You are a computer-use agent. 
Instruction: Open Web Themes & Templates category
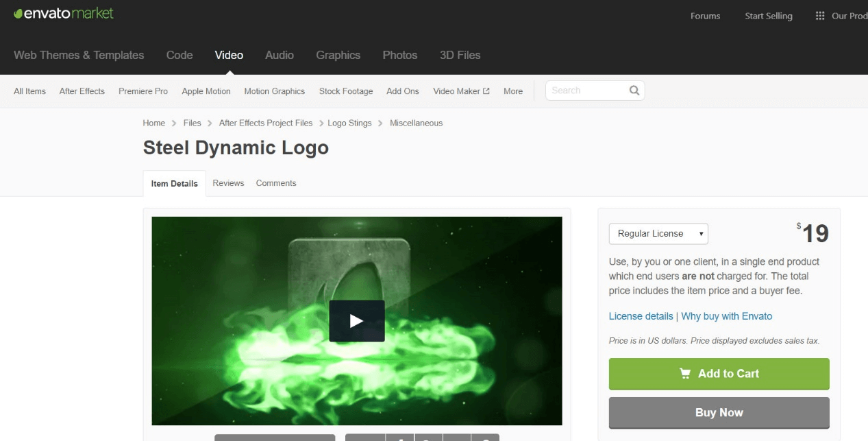click(79, 55)
